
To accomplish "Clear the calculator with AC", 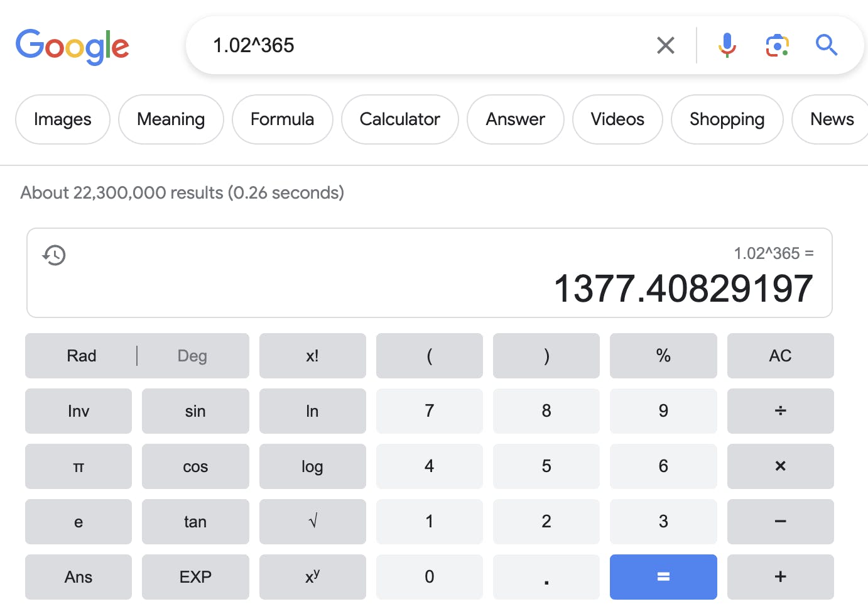I will [780, 356].
